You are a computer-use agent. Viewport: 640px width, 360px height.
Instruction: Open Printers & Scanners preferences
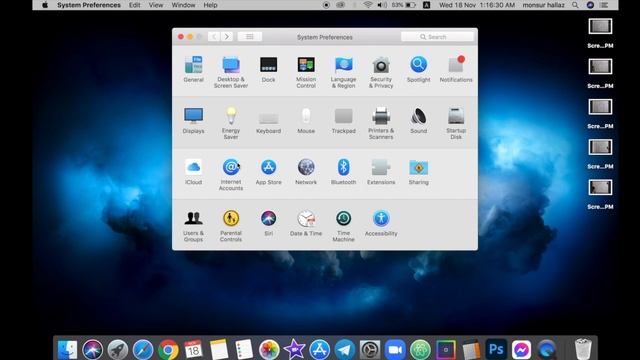pyautogui.click(x=381, y=123)
